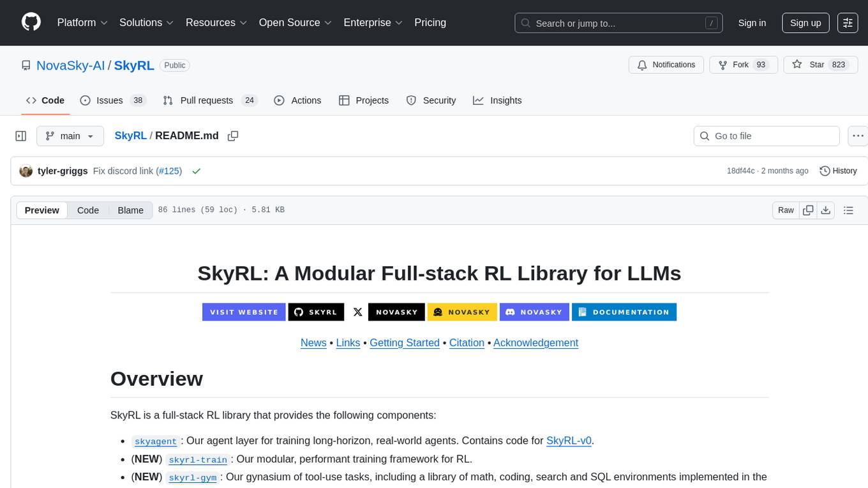Screen dimensions: 868x488
Task: Open the SkyRL repository link
Action: click(134, 65)
